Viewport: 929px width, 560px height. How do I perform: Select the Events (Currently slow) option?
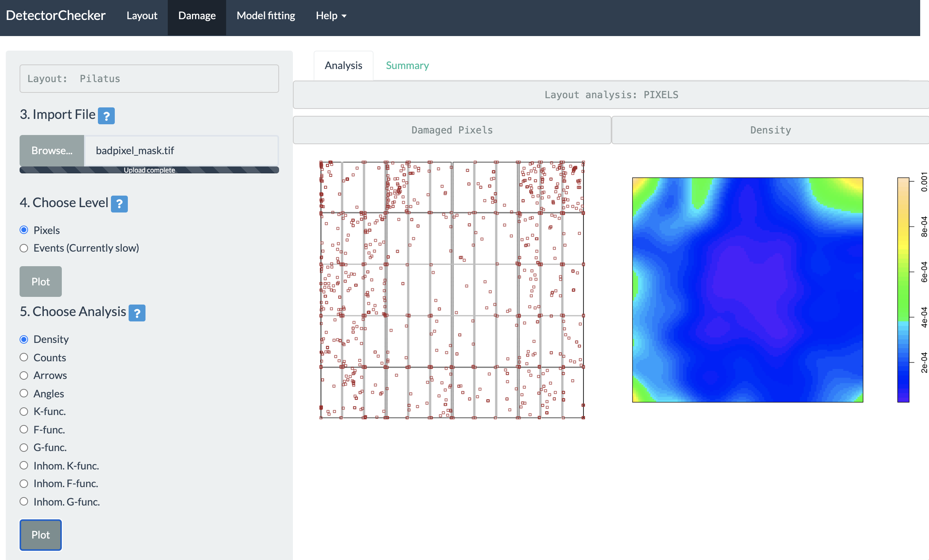[x=24, y=248]
